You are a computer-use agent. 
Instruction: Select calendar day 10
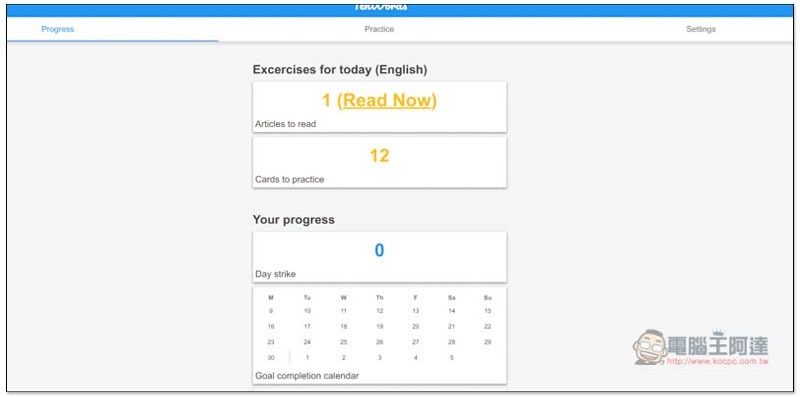coord(307,311)
